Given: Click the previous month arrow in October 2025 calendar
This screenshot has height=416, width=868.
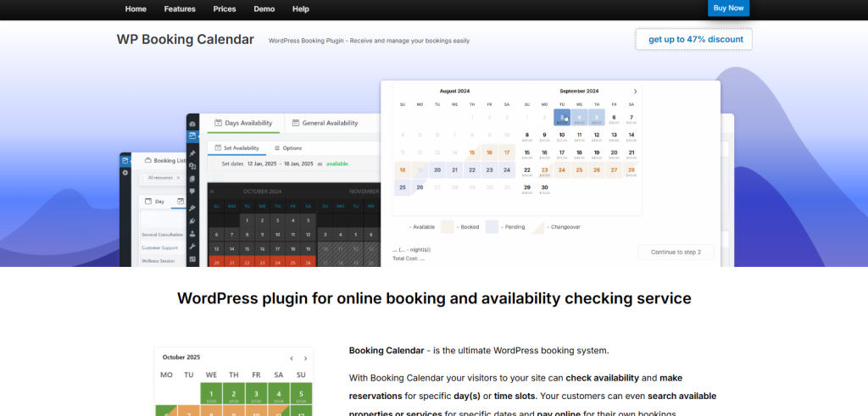Looking at the screenshot, I should pyautogui.click(x=291, y=358).
